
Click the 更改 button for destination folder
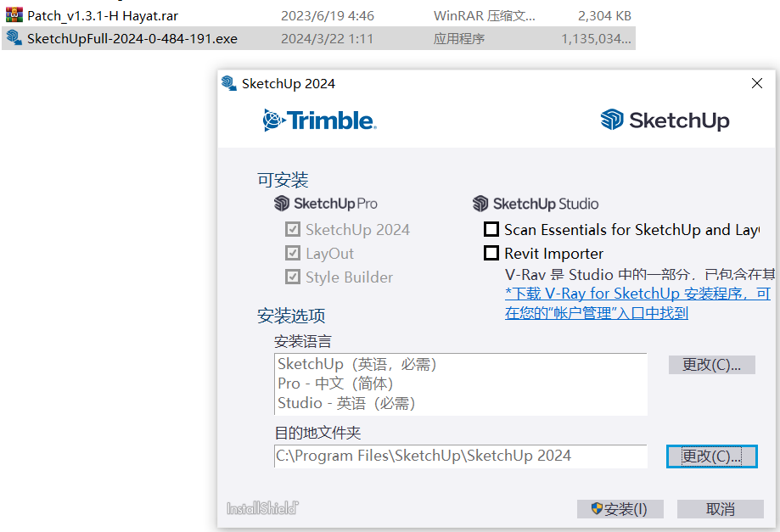click(x=711, y=456)
